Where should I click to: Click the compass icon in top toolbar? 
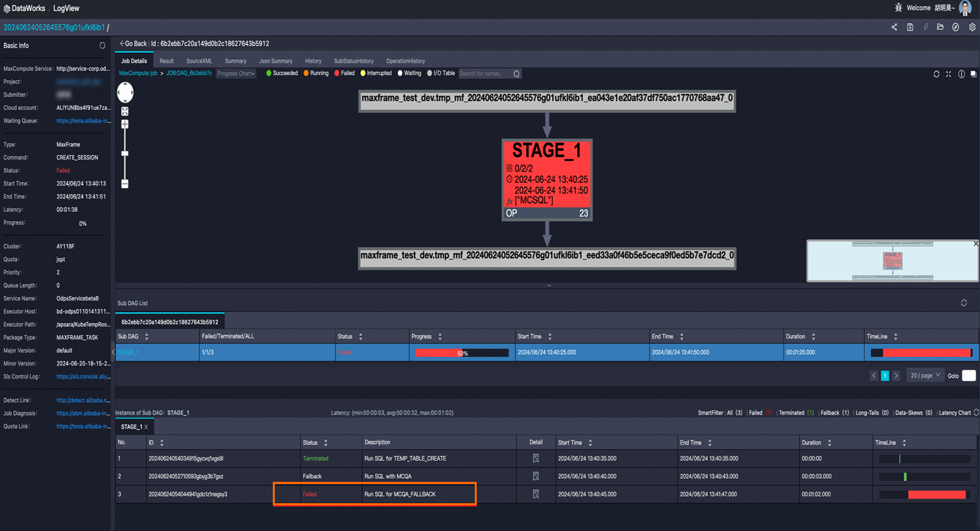point(955,27)
